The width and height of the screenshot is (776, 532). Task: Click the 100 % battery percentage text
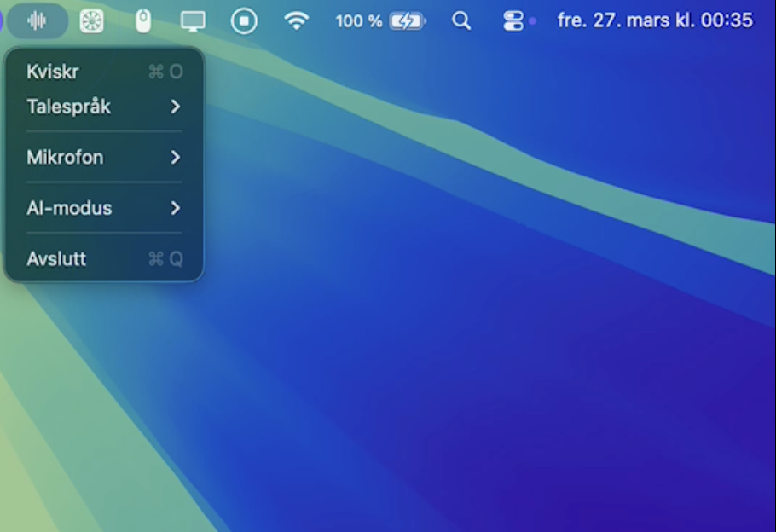357,20
